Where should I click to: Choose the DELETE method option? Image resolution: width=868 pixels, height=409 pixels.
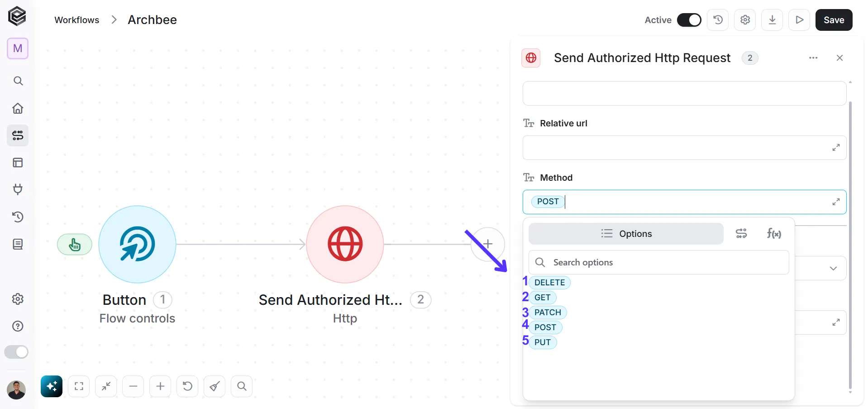tap(549, 283)
